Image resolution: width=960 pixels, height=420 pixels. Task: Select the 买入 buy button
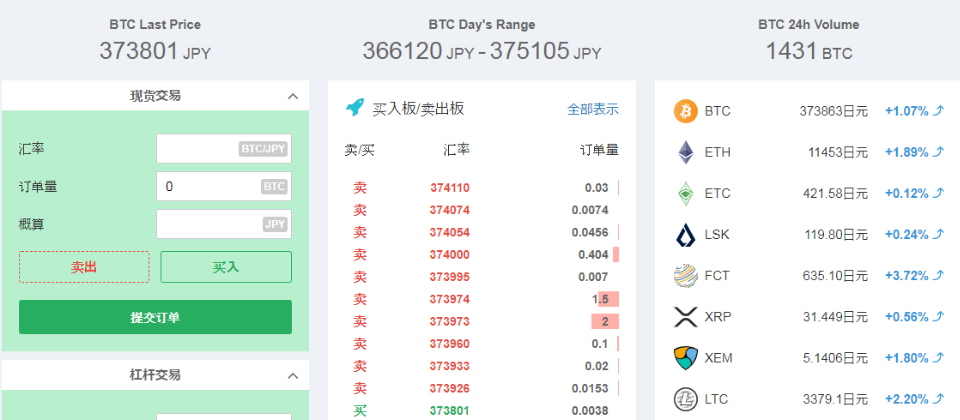[x=226, y=267]
